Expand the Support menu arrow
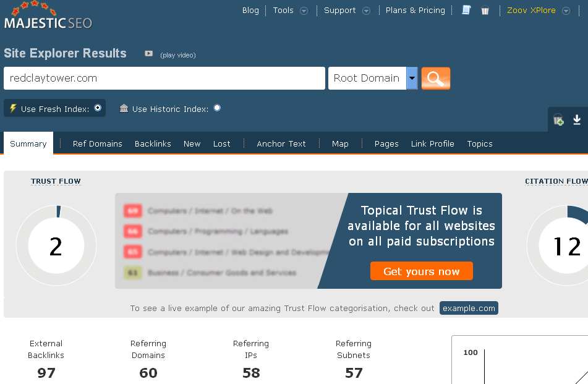588x384 pixels. coord(367,11)
